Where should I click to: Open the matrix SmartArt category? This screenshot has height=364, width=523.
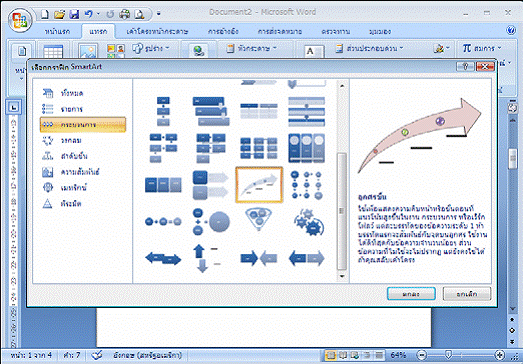(64, 188)
